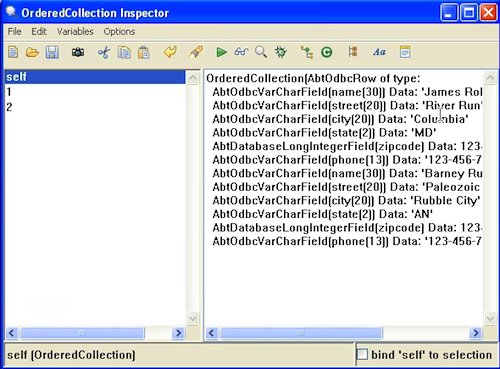Click line with Data: 'River Run'
Viewport: 500px width, 369px height.
pos(347,106)
